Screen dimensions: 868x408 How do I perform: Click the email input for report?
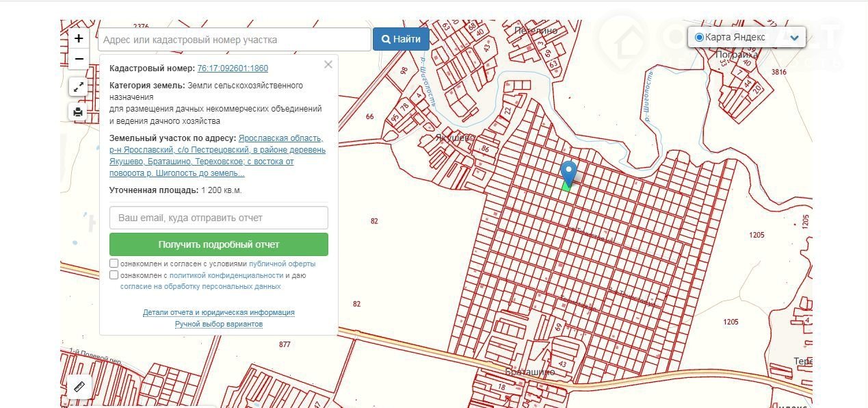click(219, 218)
